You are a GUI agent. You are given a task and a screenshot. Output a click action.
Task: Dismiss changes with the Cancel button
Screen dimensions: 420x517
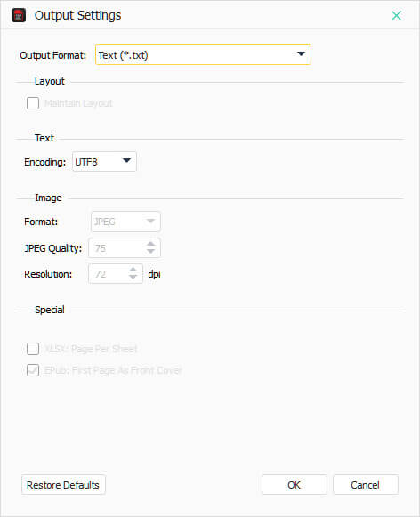pyautogui.click(x=365, y=485)
